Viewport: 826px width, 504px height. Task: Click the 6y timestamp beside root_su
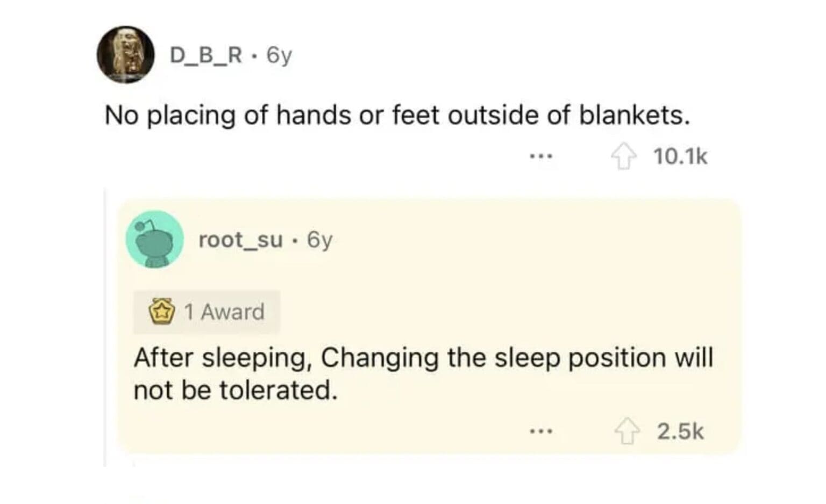click(x=319, y=240)
